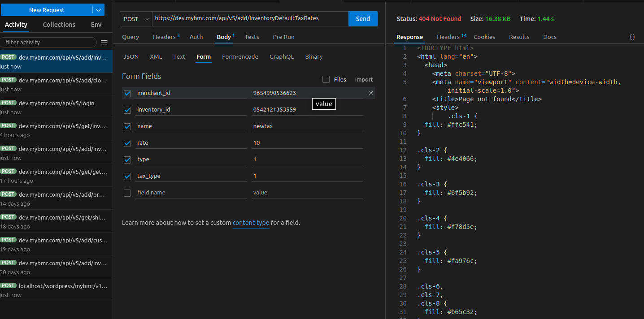
Task: Select the JSON body type tab
Action: [x=131, y=56]
